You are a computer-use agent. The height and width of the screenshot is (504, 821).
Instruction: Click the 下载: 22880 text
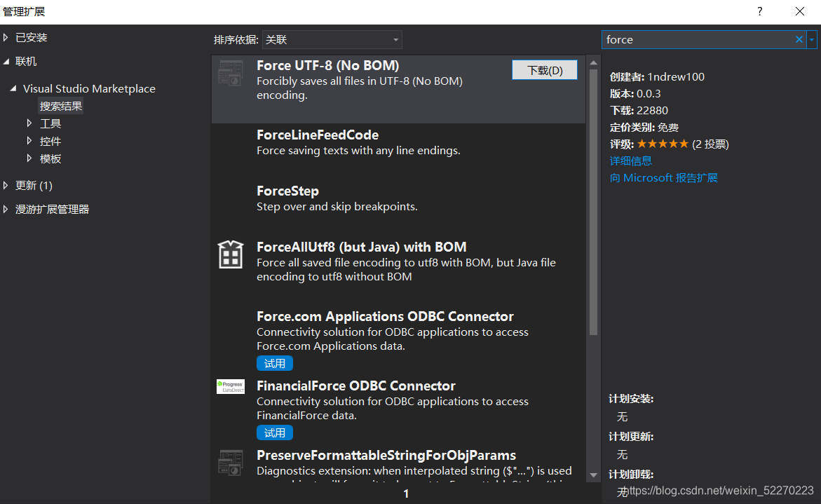(x=639, y=111)
